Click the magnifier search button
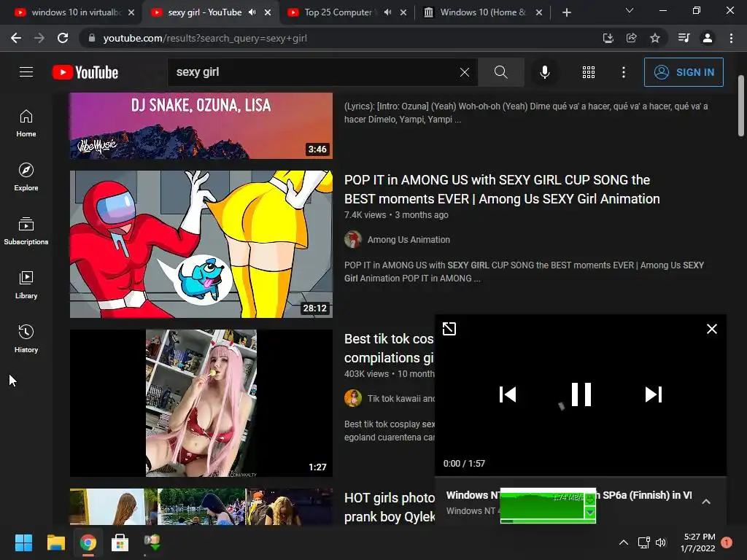The height and width of the screenshot is (560, 747). 500,72
